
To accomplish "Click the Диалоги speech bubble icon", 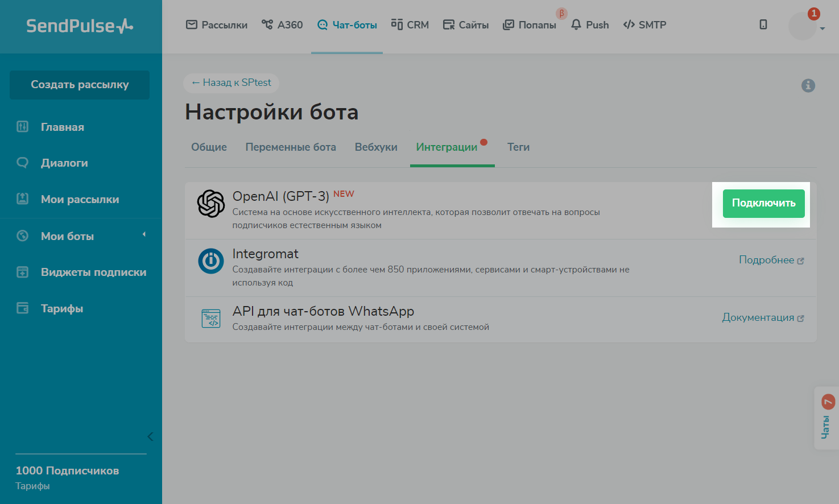I will point(23,163).
